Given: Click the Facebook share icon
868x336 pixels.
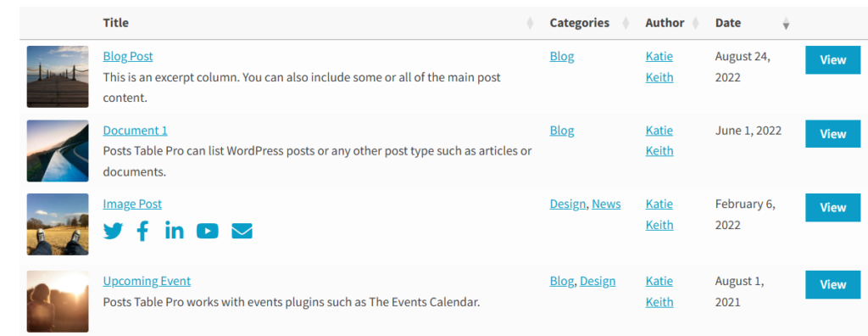Looking at the screenshot, I should click(x=142, y=231).
